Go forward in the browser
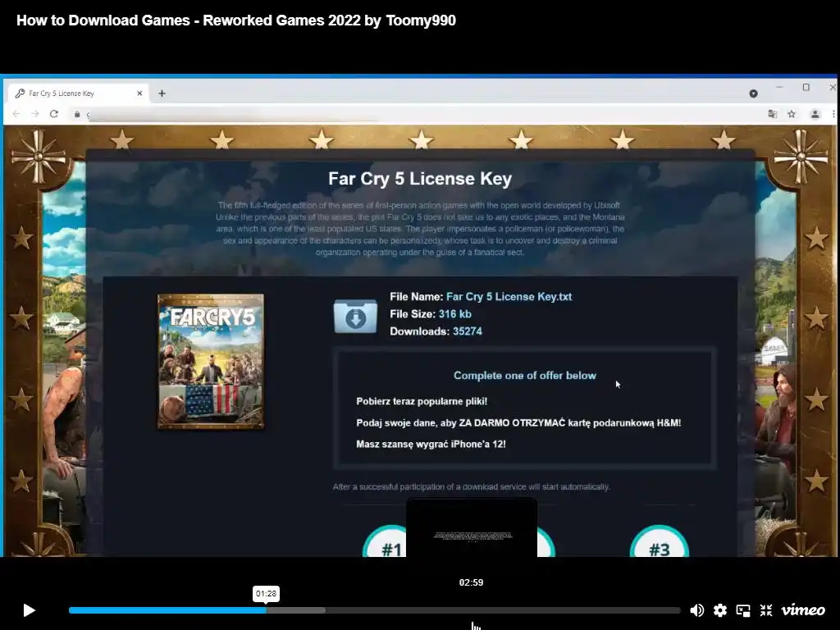 (x=34, y=113)
